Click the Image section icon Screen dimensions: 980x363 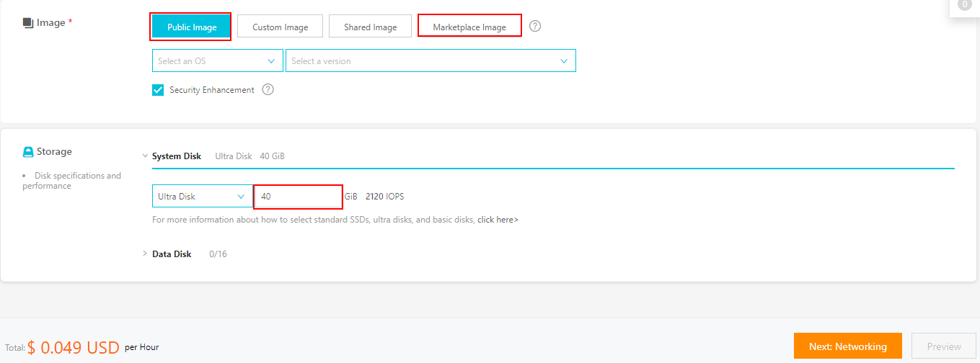(x=28, y=22)
